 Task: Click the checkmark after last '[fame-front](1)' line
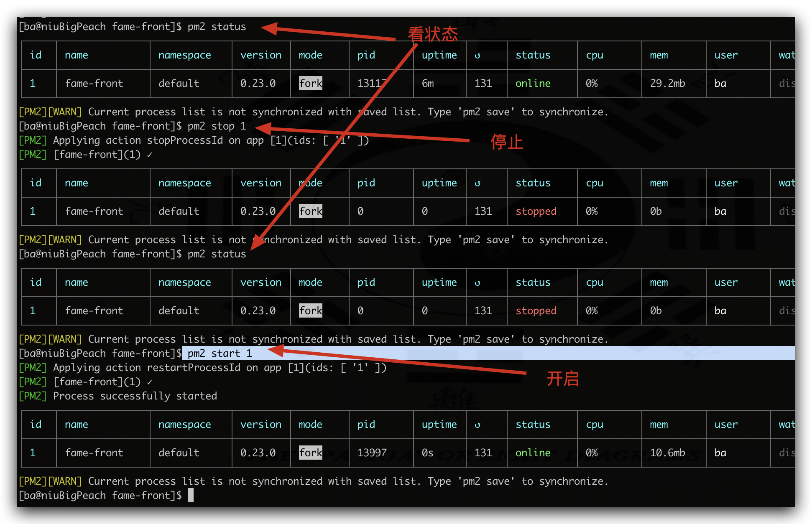click(150, 382)
